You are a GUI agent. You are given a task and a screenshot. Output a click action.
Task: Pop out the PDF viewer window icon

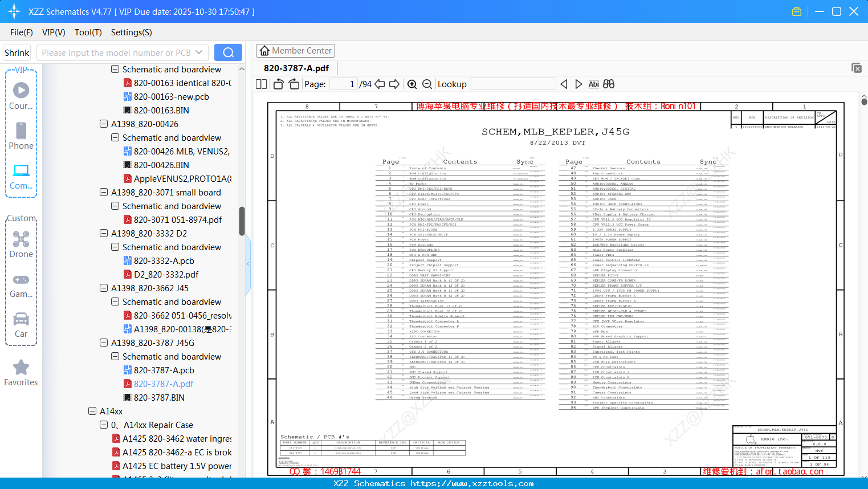857,68
